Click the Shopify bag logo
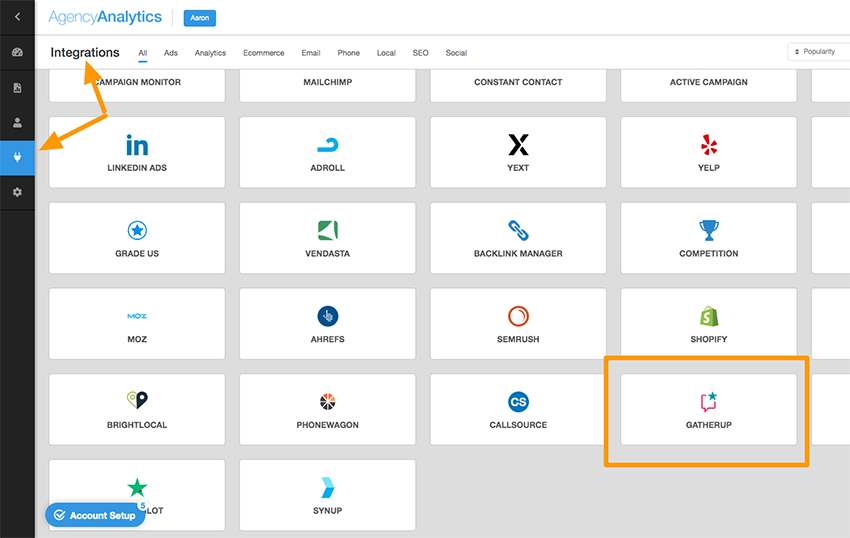 709,316
